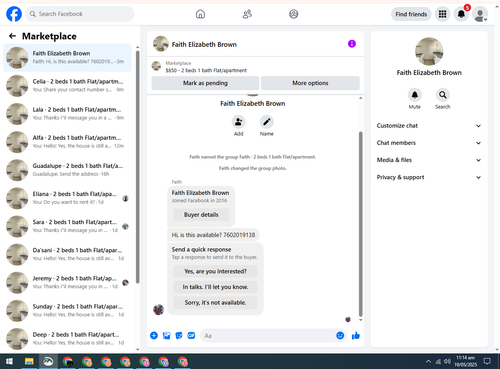Screen dimensions: 500x369
Task: Expand the Privacy & support section
Action: coord(429,177)
